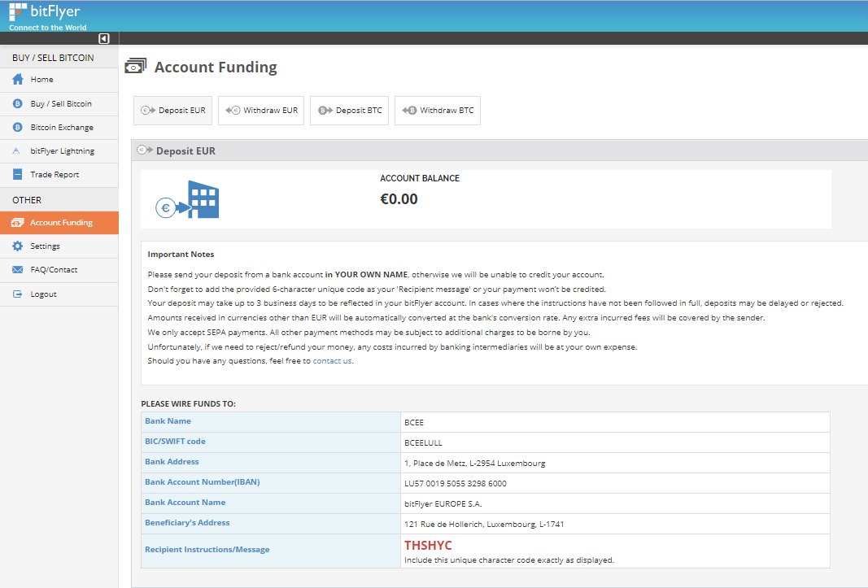Follow the 'contact us' link

point(332,361)
